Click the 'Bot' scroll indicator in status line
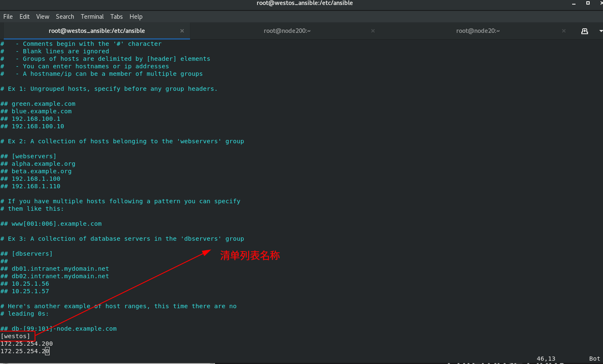 tap(595, 359)
